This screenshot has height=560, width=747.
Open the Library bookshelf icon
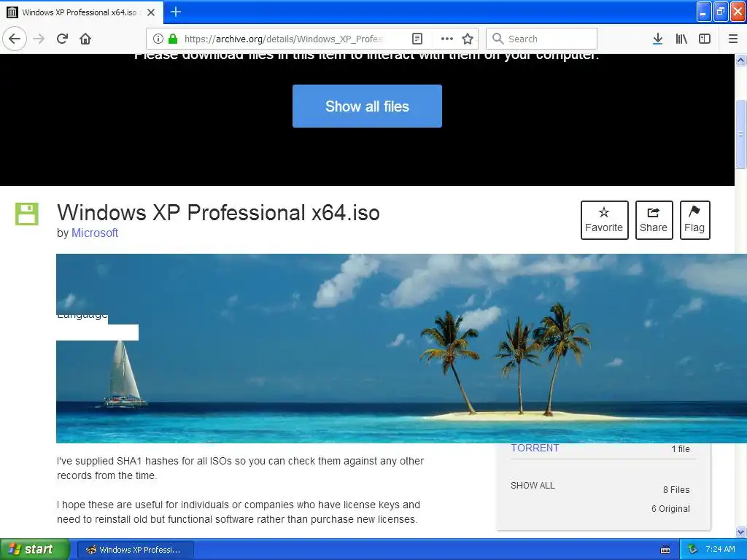[681, 39]
